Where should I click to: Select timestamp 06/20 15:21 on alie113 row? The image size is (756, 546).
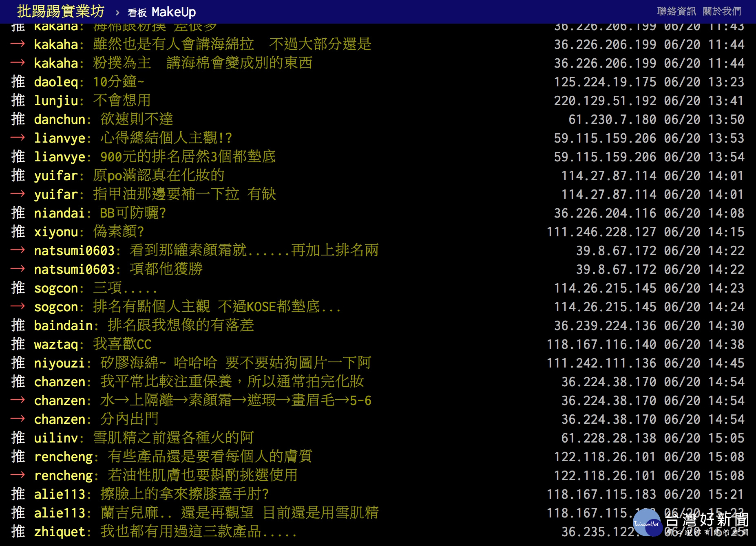click(704, 494)
